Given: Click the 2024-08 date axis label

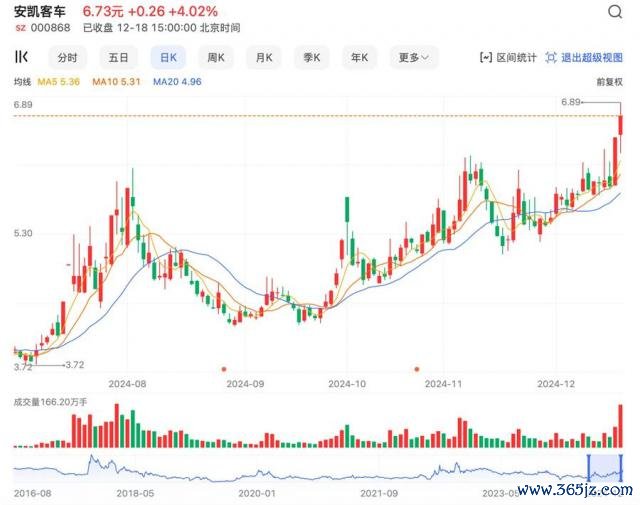Looking at the screenshot, I should 127,384.
